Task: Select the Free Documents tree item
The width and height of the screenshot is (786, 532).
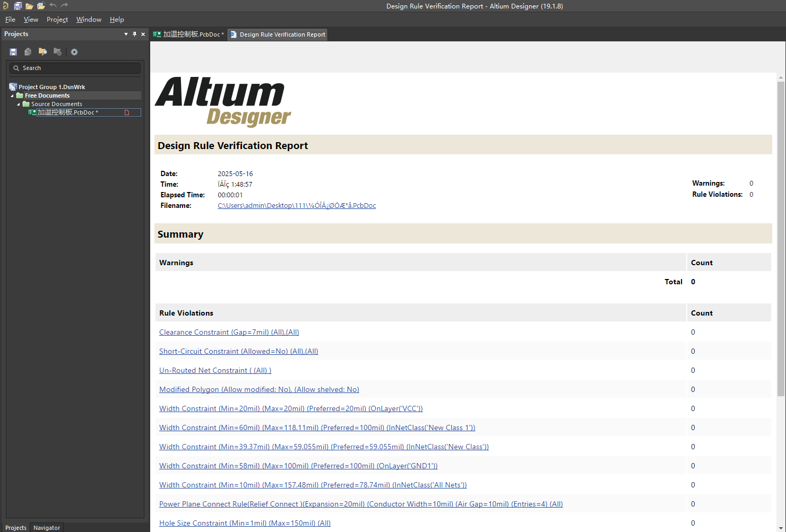Action: [47, 95]
